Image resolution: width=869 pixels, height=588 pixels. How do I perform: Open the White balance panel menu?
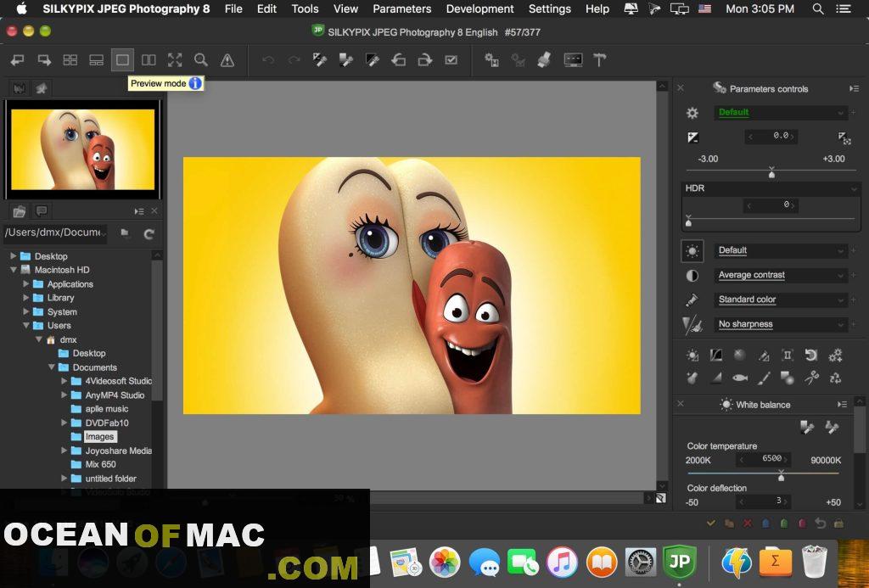(843, 405)
